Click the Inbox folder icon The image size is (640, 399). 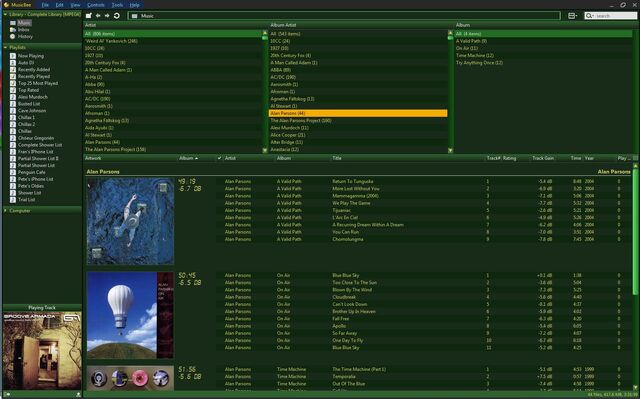(x=13, y=30)
